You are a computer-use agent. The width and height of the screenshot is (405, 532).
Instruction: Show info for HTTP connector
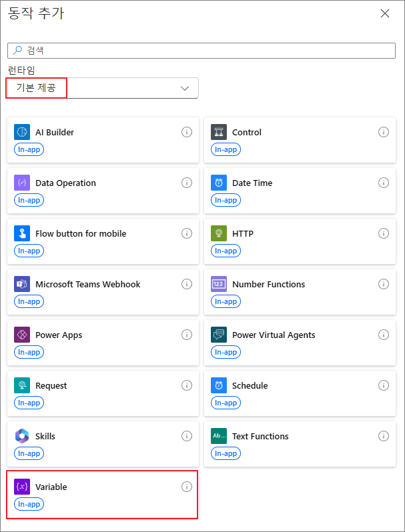(x=384, y=233)
